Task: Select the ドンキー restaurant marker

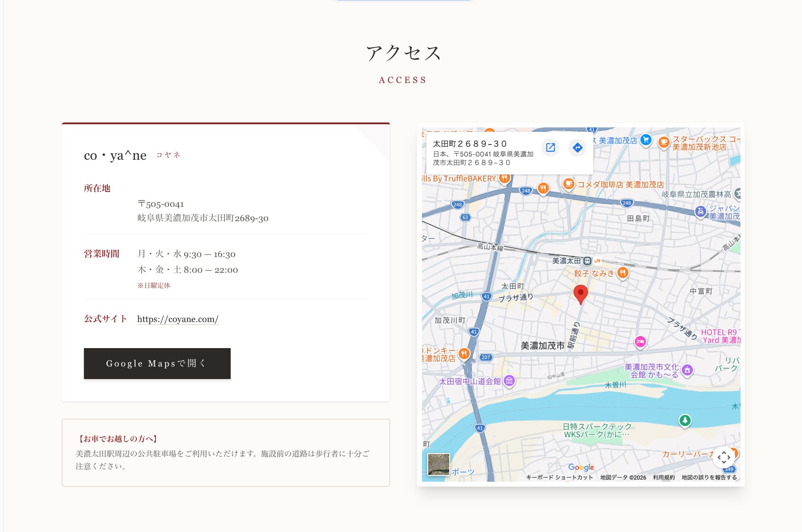Action: tap(464, 354)
